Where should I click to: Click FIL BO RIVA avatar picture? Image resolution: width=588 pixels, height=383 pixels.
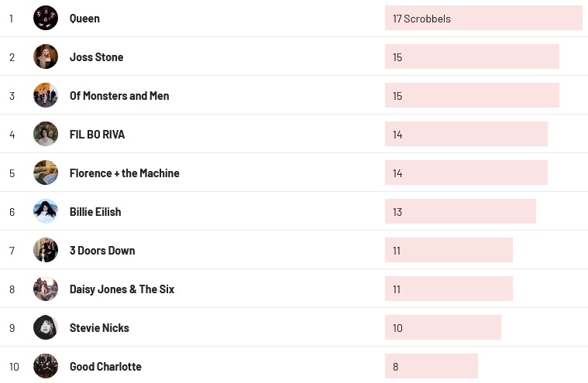46,134
